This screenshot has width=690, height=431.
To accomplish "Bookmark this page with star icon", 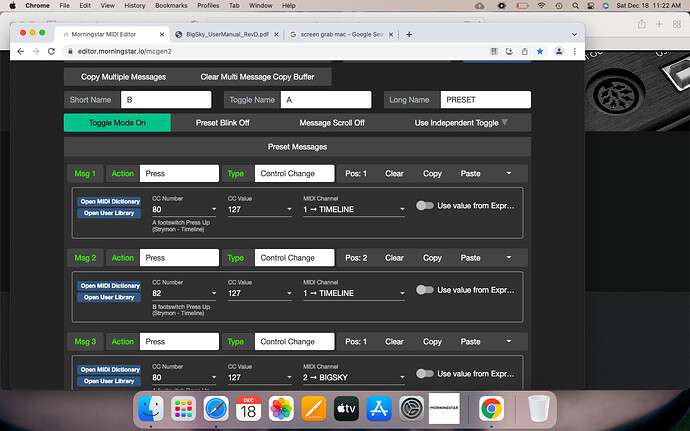I will [x=540, y=51].
